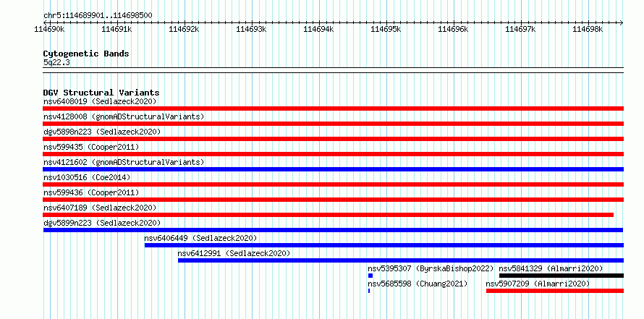Click the red bar for nsv4128008

coord(333,124)
